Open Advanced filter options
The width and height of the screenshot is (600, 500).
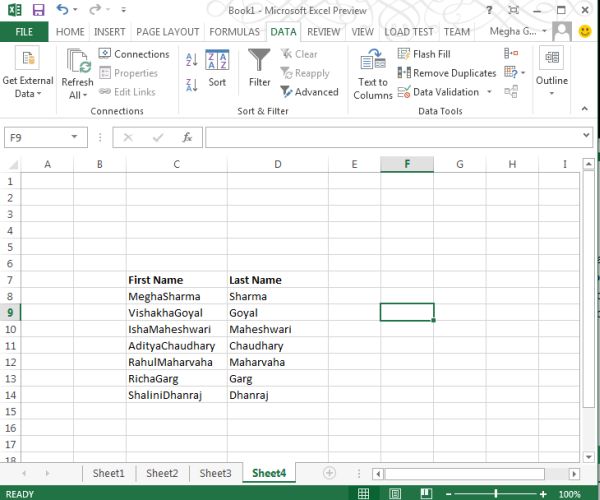(310, 92)
